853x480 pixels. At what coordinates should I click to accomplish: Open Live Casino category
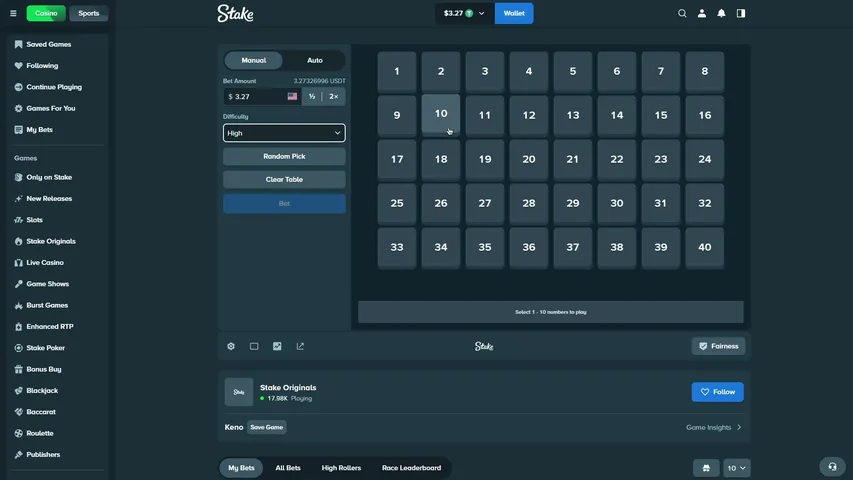pos(45,262)
